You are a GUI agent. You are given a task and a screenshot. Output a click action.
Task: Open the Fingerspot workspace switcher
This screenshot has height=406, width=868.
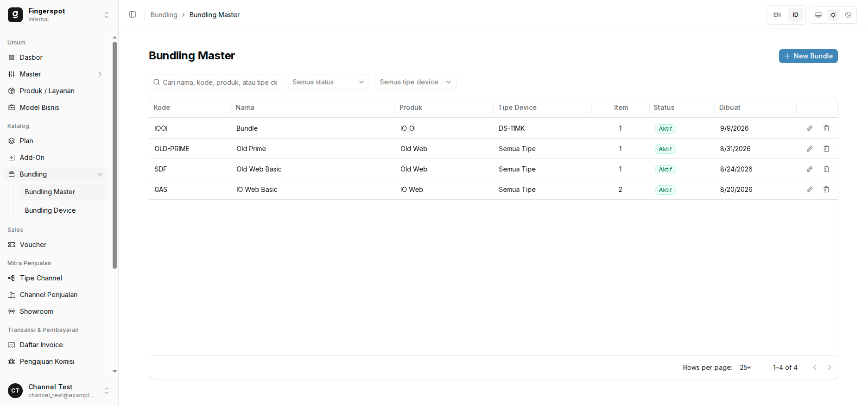[x=59, y=15]
